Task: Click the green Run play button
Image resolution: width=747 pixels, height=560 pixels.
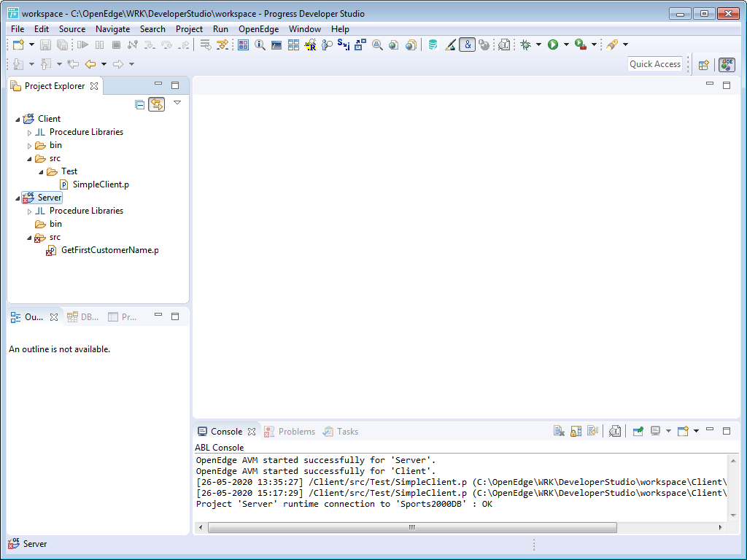Action: tap(553, 44)
